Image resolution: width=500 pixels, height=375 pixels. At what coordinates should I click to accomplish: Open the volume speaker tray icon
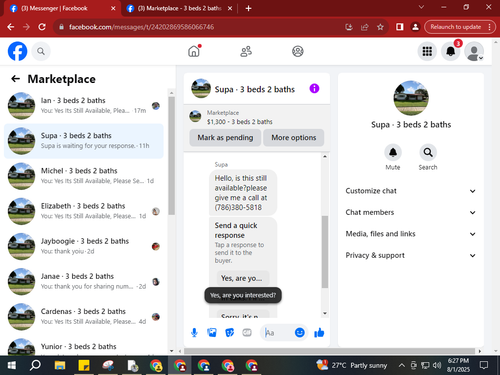[x=437, y=365]
